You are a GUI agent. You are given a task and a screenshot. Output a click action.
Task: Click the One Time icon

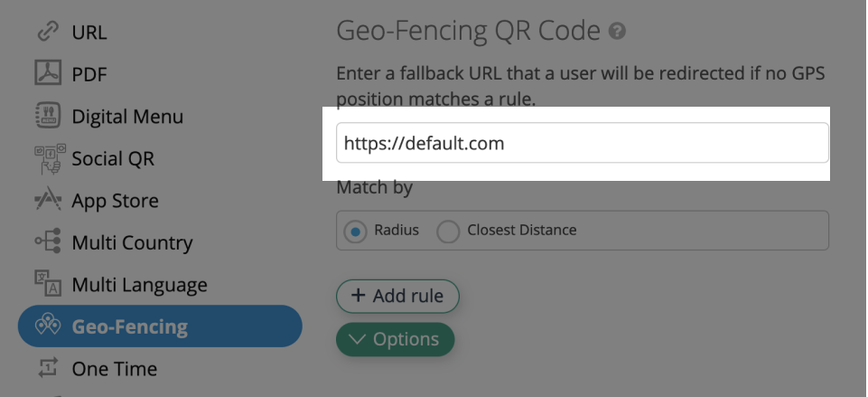48,368
